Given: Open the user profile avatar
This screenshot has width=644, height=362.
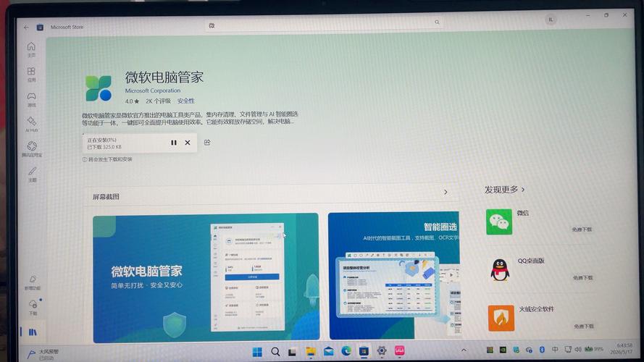Looking at the screenshot, I should click(x=551, y=20).
